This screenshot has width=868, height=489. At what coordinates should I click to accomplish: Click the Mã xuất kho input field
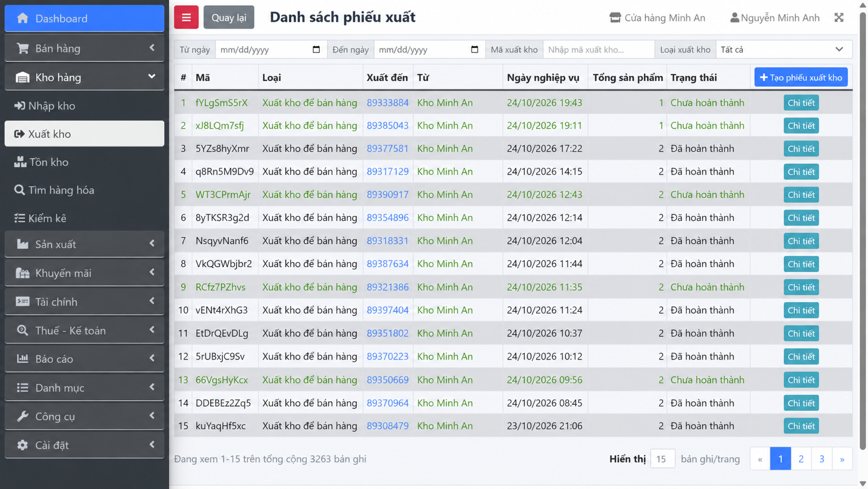pyautogui.click(x=599, y=49)
